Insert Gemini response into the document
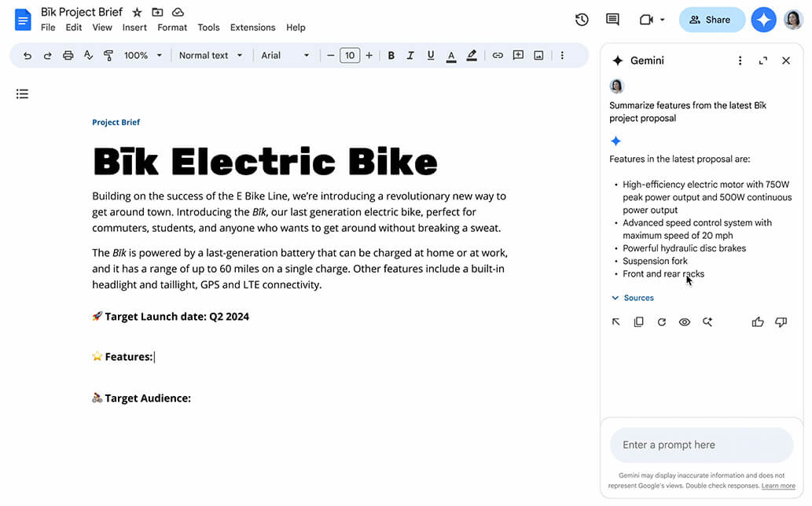 tap(615, 322)
